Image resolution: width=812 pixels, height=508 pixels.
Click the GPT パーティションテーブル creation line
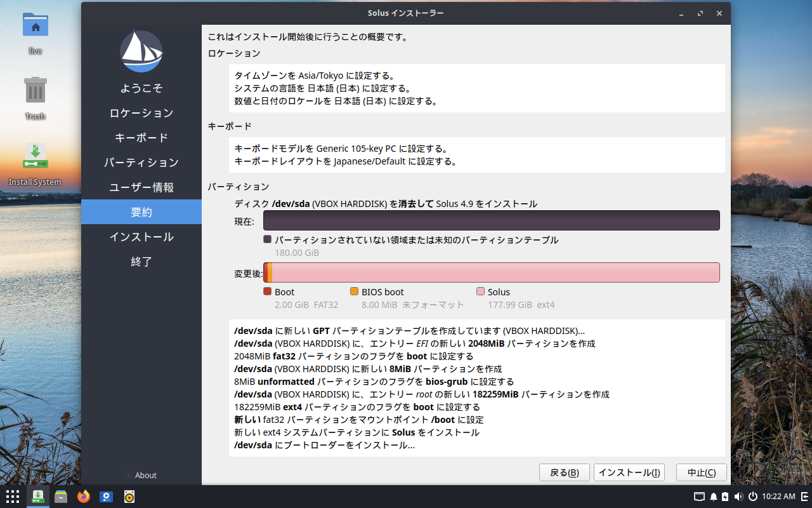click(410, 331)
